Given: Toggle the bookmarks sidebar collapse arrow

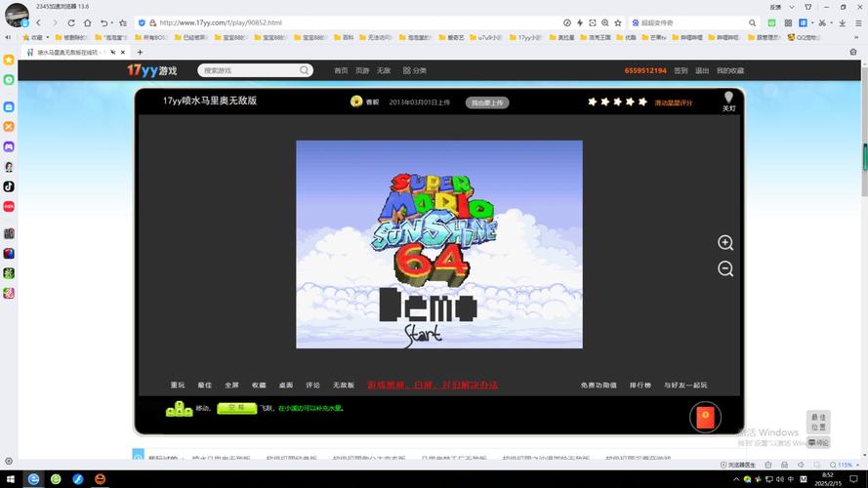Looking at the screenshot, I should (8, 38).
